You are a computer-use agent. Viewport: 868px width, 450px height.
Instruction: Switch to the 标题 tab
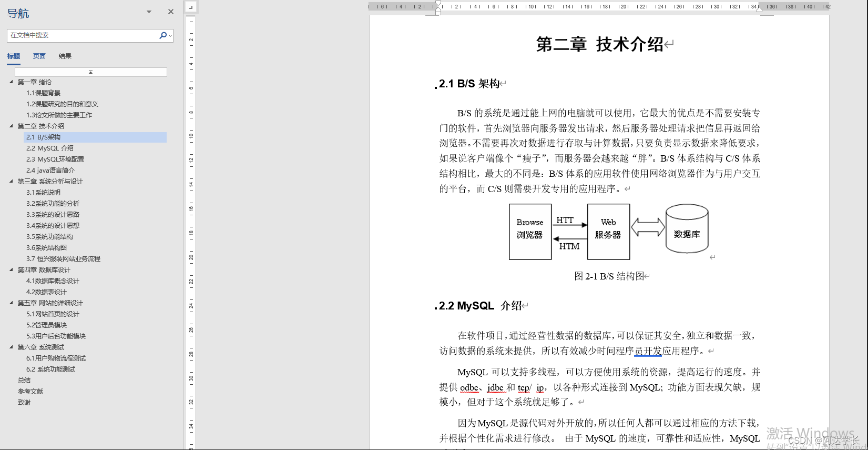(14, 56)
